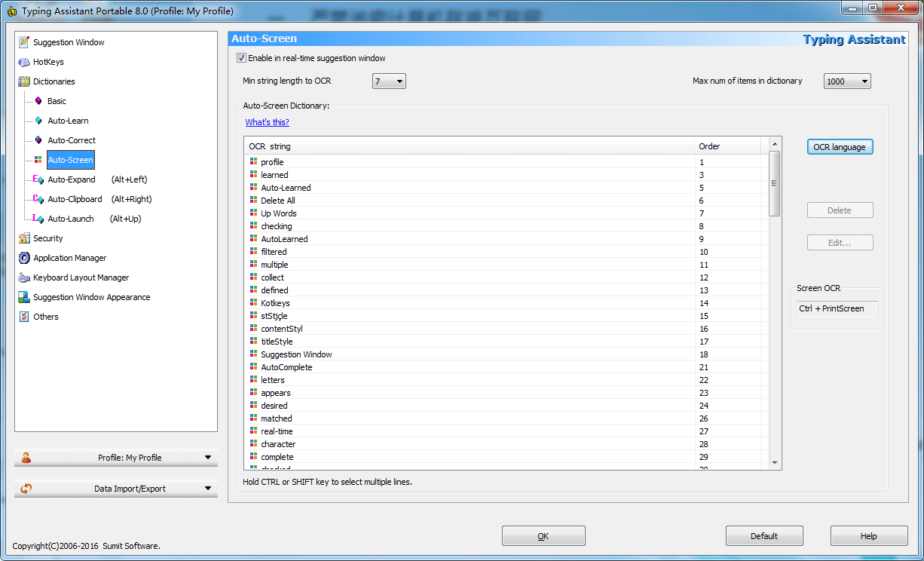Viewport: 924px width, 561px height.
Task: Click the title bar app icon
Action: pyautogui.click(x=12, y=11)
